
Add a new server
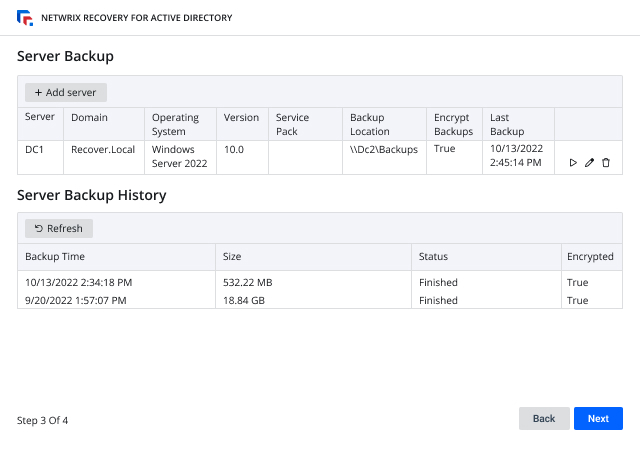(x=66, y=92)
